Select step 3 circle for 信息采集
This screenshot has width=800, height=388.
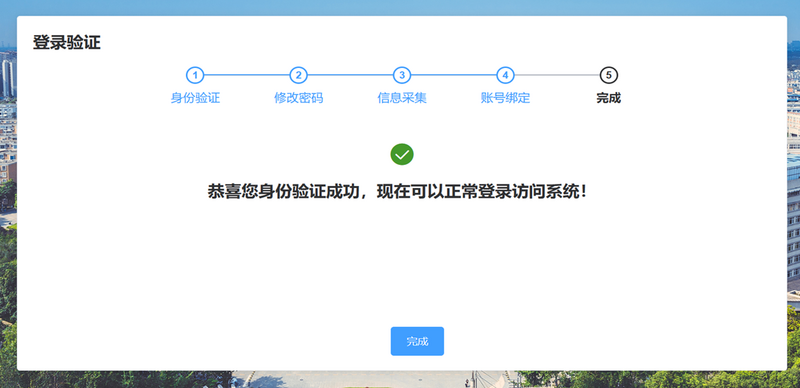(x=402, y=76)
